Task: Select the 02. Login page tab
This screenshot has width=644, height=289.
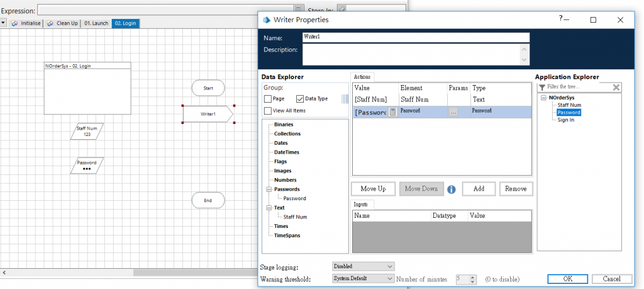Action: [x=126, y=23]
